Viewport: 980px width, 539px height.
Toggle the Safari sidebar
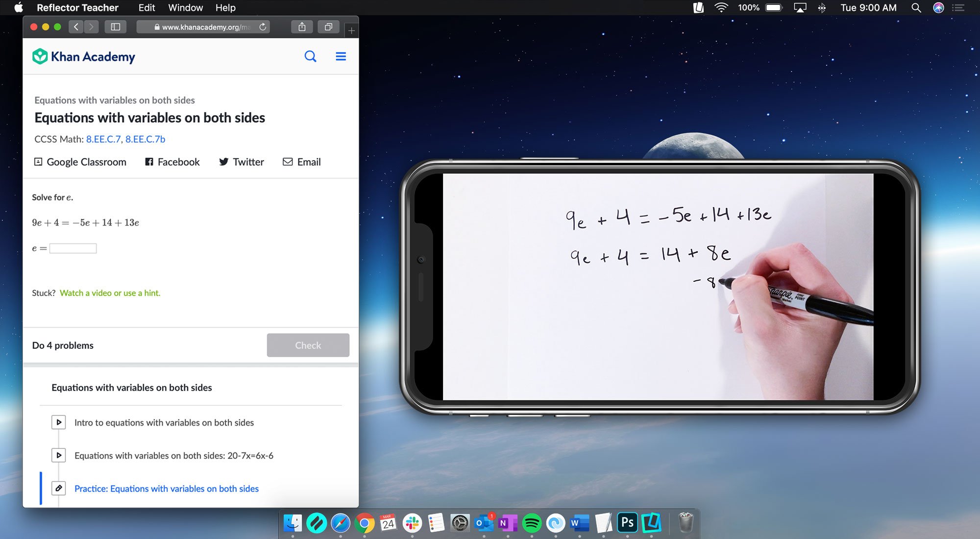116,27
